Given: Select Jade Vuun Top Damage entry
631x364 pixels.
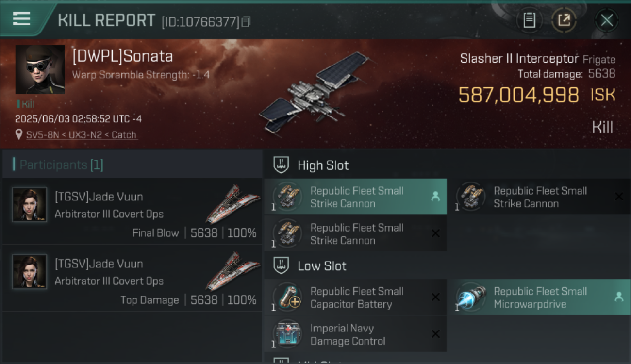Looking at the screenshot, I should click(132, 278).
